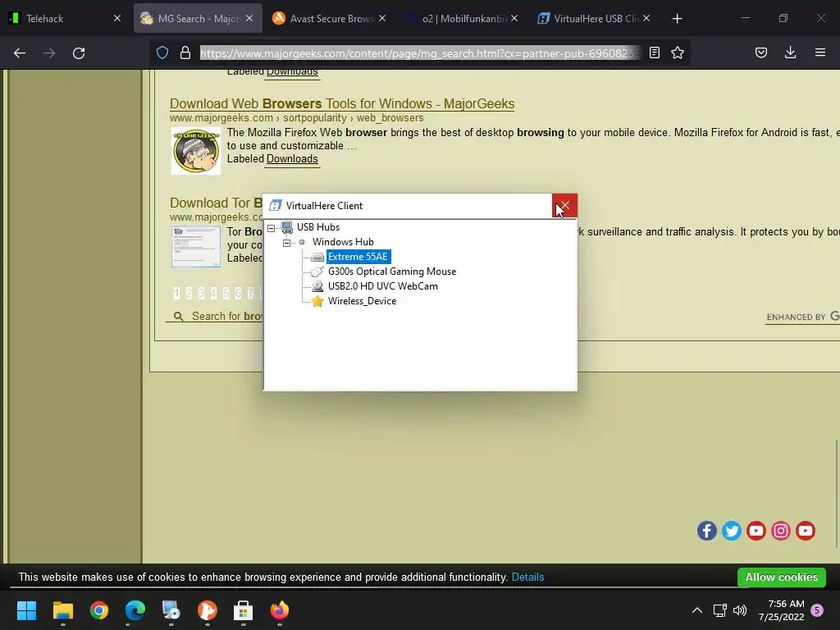
Task: Switch to the MG Search tab
Action: [189, 19]
